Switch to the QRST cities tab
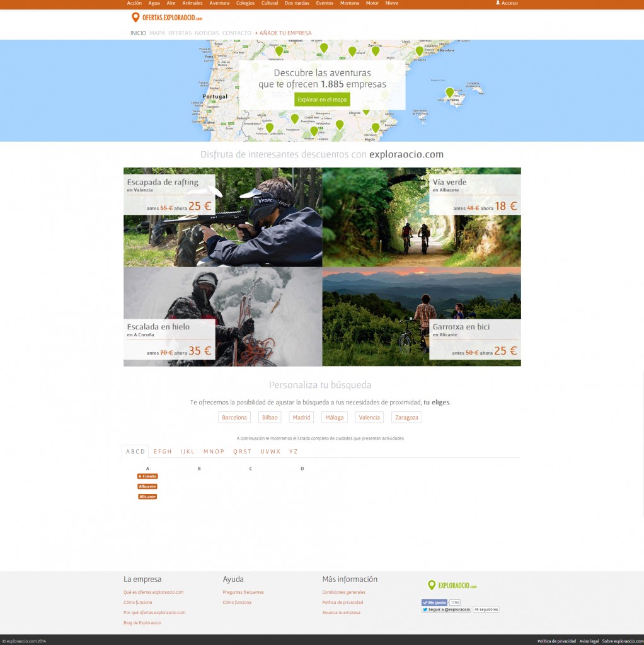Screen dimensions: 644x645 point(242,452)
